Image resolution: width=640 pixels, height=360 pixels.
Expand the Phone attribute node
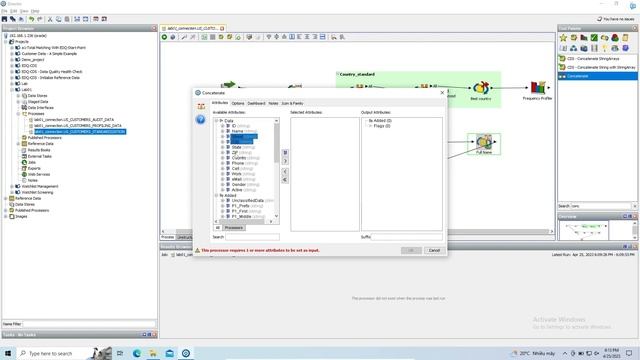[x=222, y=163]
